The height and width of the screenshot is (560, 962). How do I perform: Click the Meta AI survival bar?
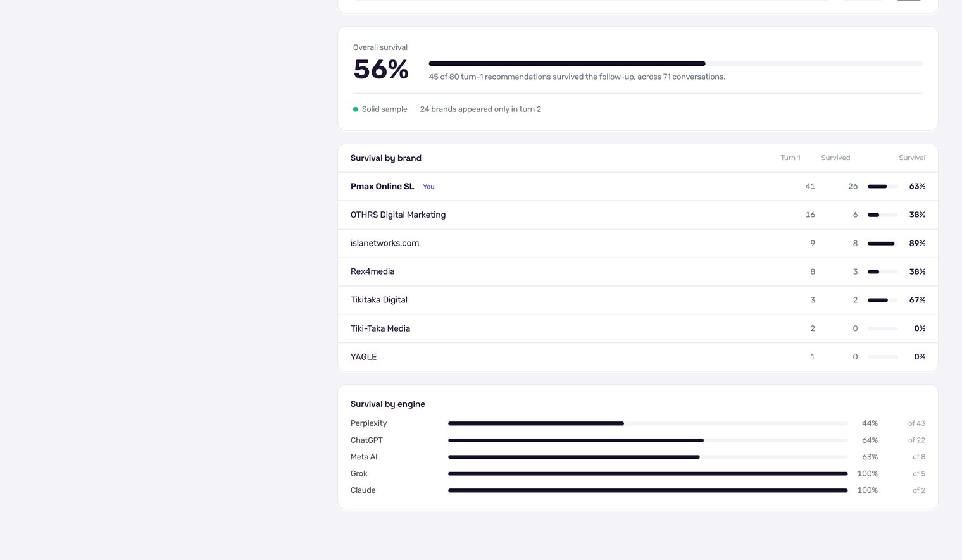pyautogui.click(x=647, y=457)
